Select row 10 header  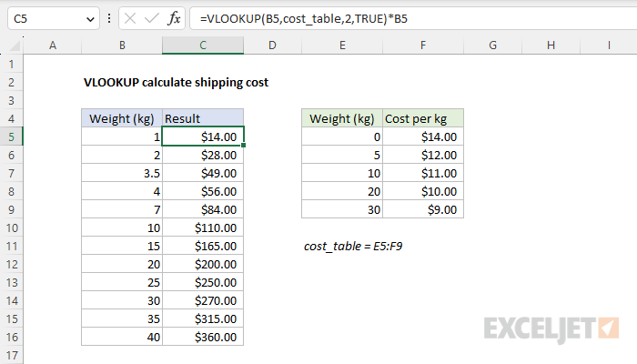[x=11, y=227]
